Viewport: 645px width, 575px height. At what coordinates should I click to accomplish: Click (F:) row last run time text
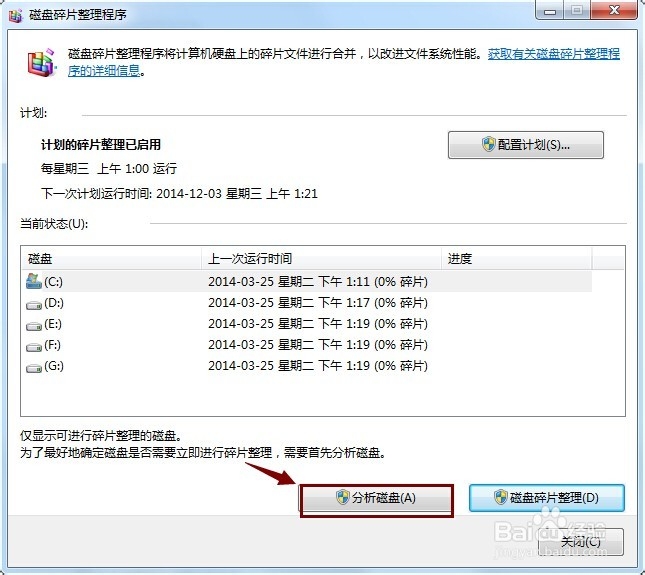318,345
